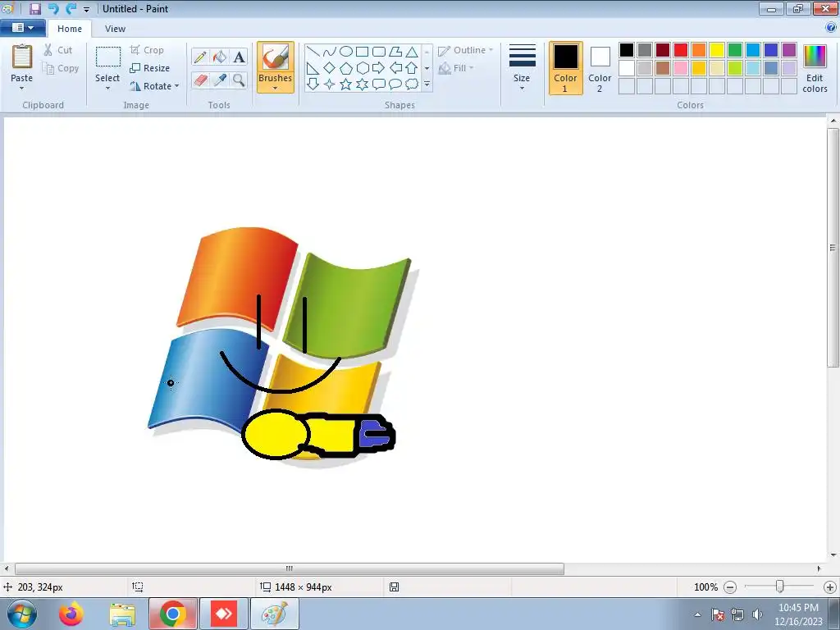
Task: Activate Color 1 foreground selector
Action: pyautogui.click(x=565, y=67)
